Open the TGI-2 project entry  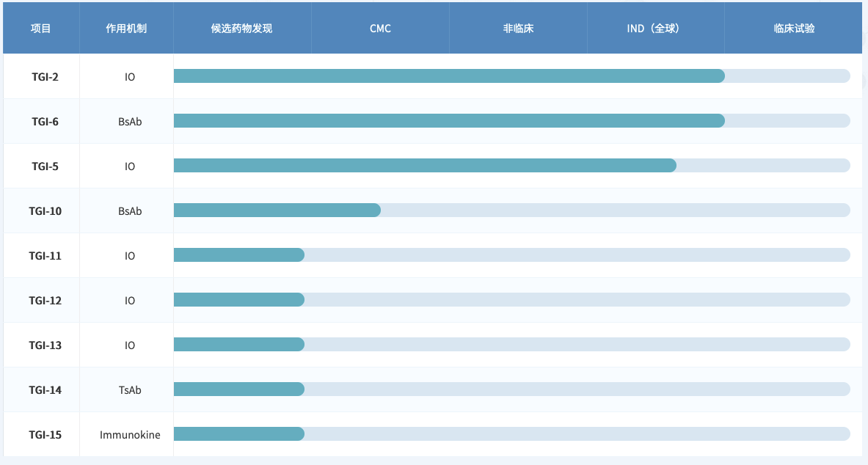point(41,76)
